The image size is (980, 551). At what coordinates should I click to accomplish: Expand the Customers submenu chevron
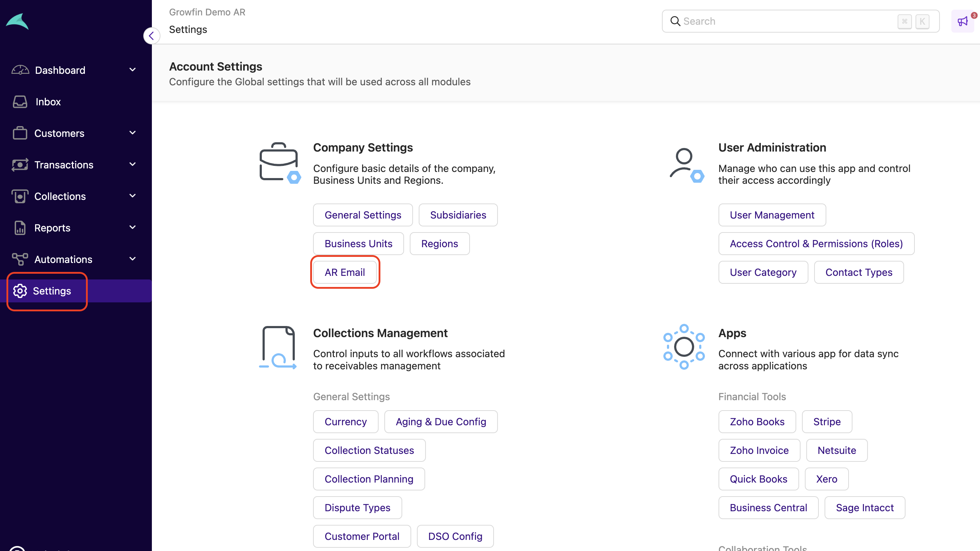tap(133, 133)
